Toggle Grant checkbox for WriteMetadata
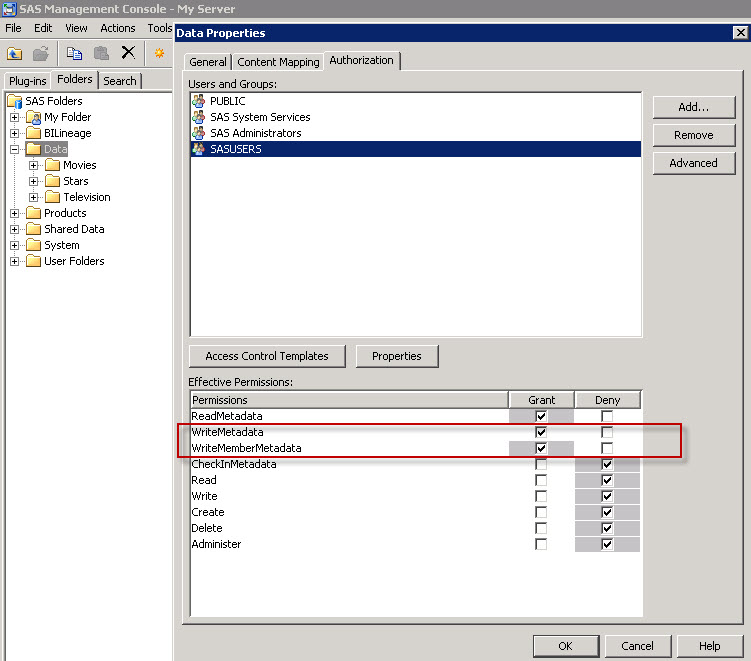The image size is (751, 661). coord(541,432)
